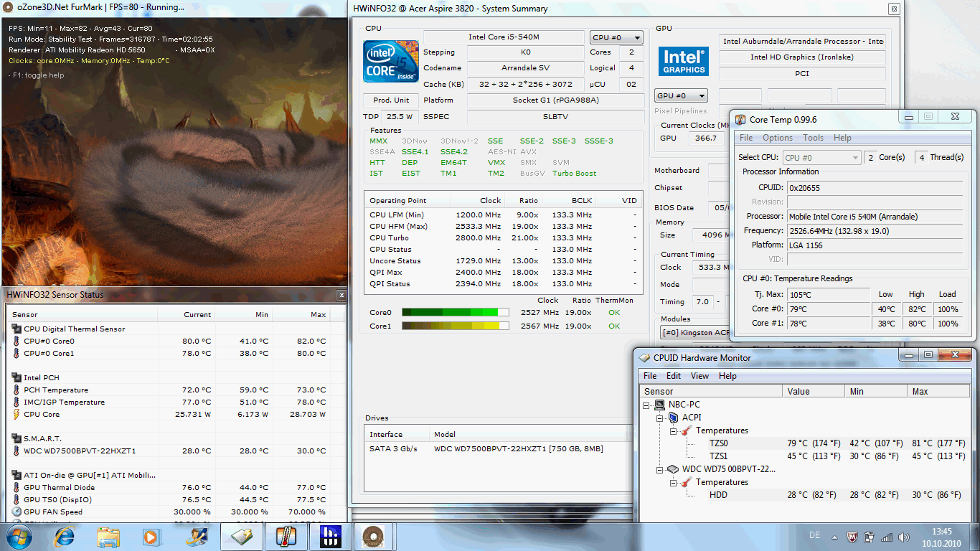This screenshot has height=551, width=980.
Task: Collapse the NBC-PC tree node
Action: tap(648, 405)
